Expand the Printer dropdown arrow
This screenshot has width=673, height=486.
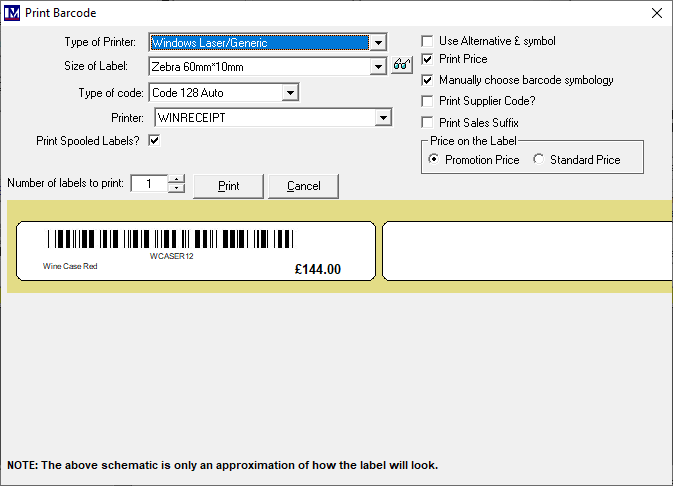(x=383, y=118)
